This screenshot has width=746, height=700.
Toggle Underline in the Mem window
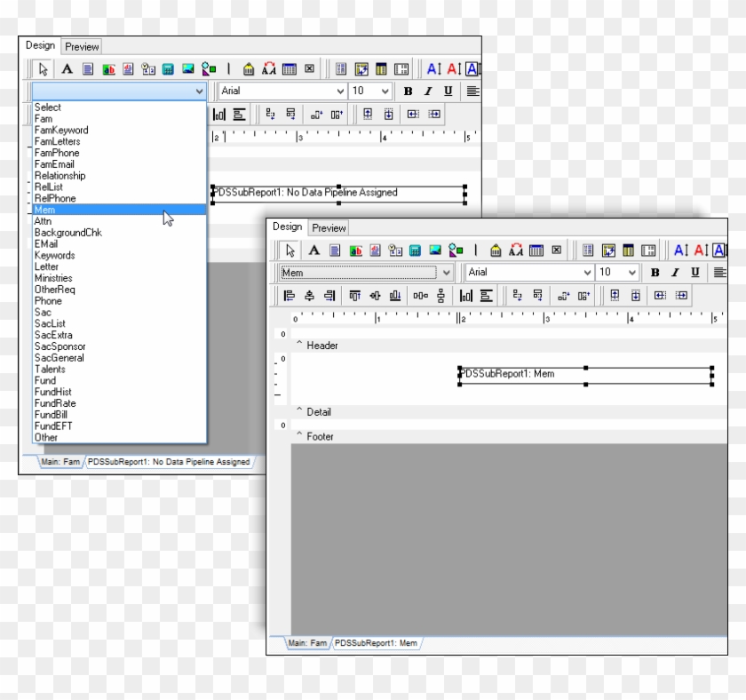click(x=695, y=272)
